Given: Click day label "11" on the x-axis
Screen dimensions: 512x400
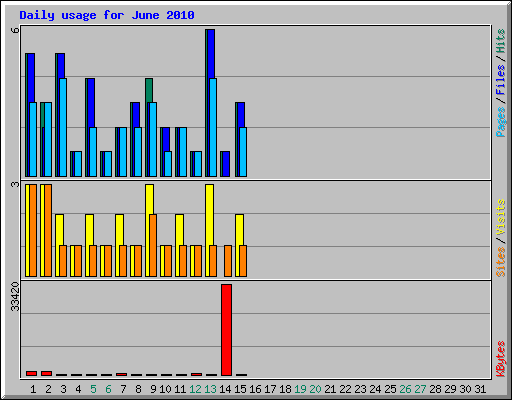Looking at the screenshot, I should point(180,389).
